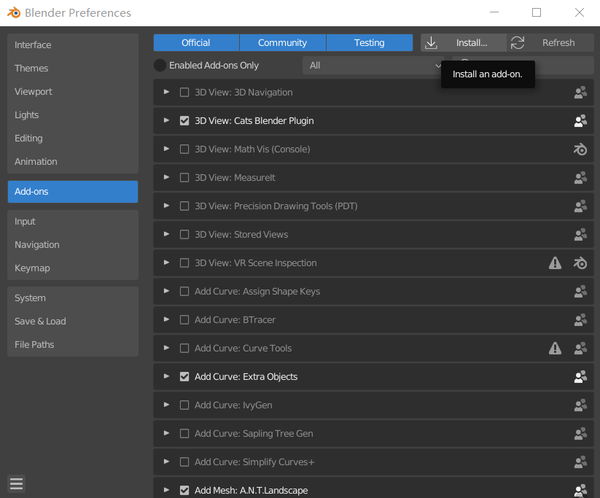Click the warning icon on Curve Tools row
Screen dimensions: 600x498
(x=555, y=349)
